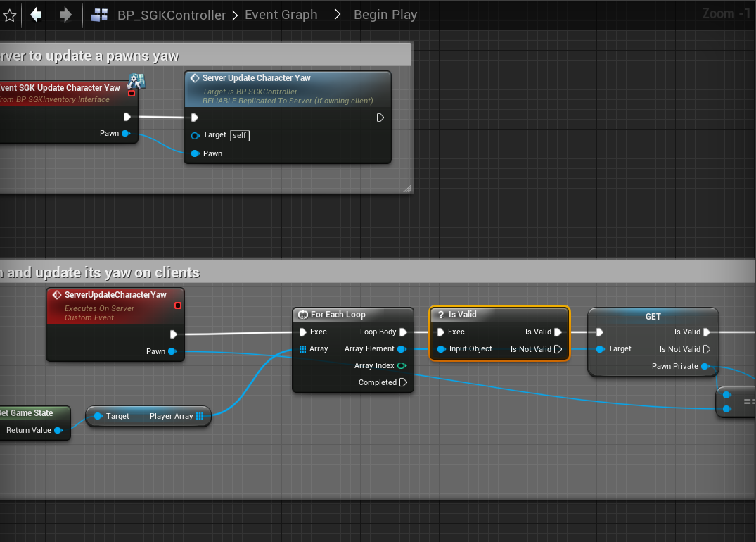Click the Loop Body exec output pin
Screen dimensions: 756x542
coord(403,332)
